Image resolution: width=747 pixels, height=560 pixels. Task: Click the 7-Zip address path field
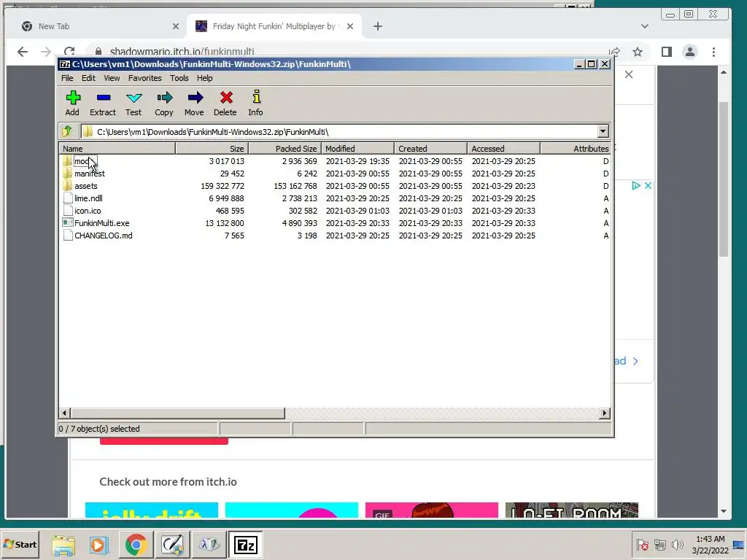pos(339,131)
